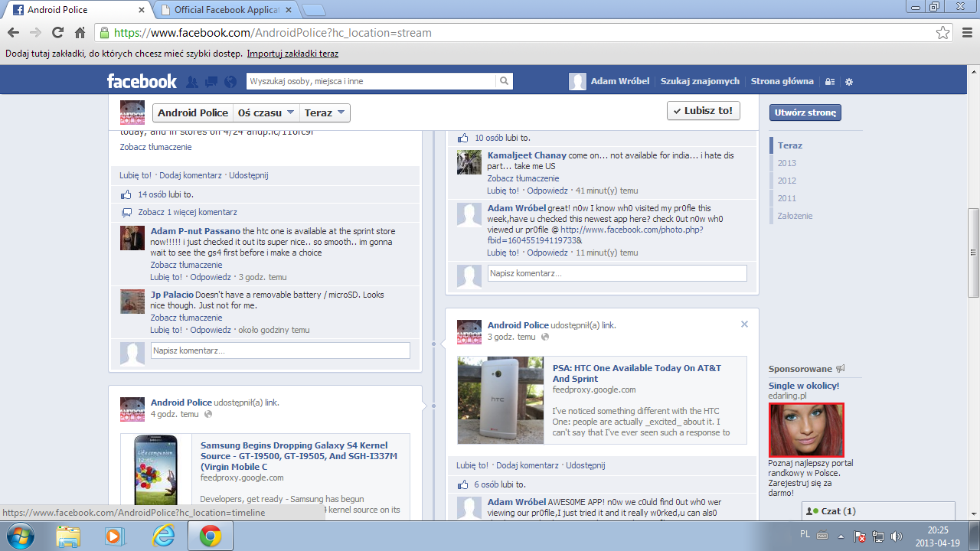The image size is (980, 551).
Task: Click the Szukaj znajomych link
Action: coord(700,81)
